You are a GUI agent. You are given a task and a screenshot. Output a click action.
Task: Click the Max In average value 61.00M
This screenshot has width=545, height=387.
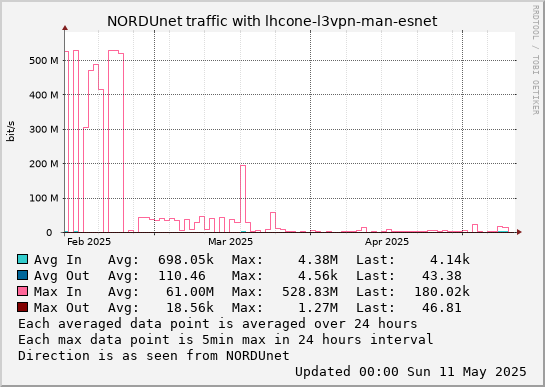click(190, 292)
